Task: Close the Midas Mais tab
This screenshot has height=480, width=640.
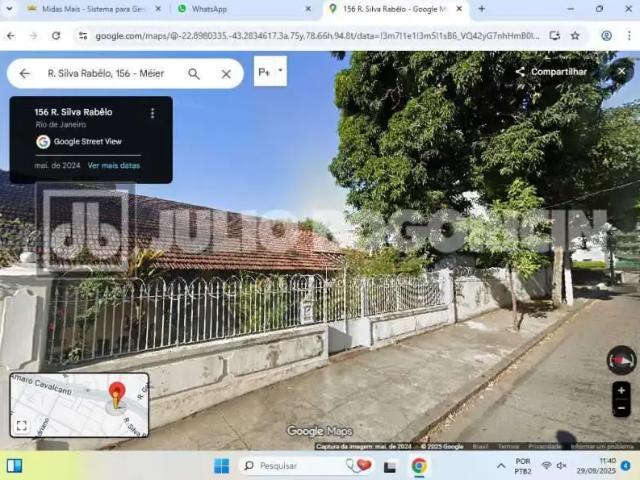Action: tap(158, 9)
